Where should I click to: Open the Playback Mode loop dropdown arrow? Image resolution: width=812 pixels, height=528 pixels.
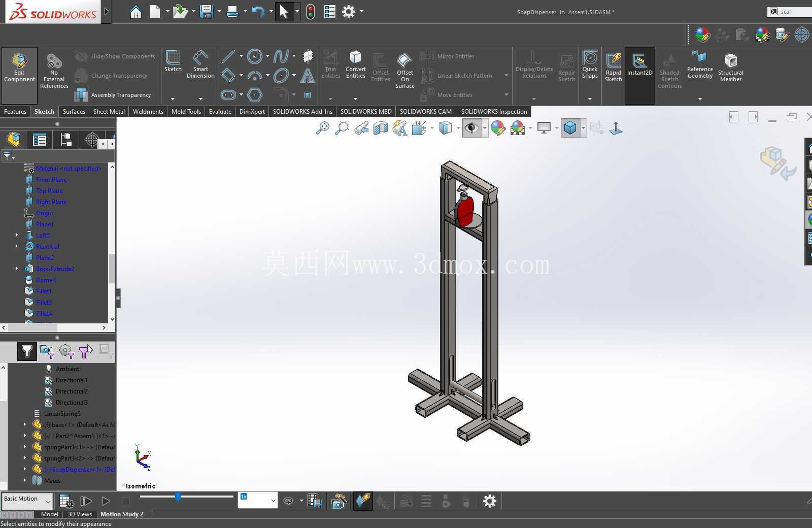click(x=301, y=502)
